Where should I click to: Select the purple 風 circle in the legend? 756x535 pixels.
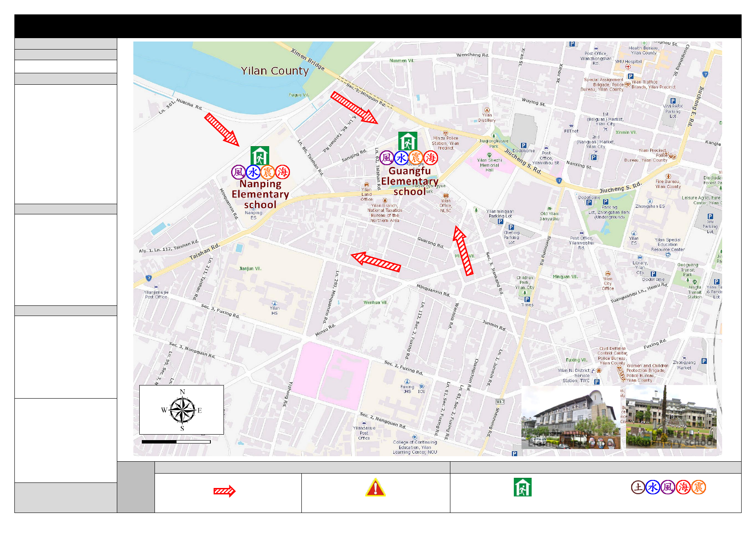[x=668, y=487]
